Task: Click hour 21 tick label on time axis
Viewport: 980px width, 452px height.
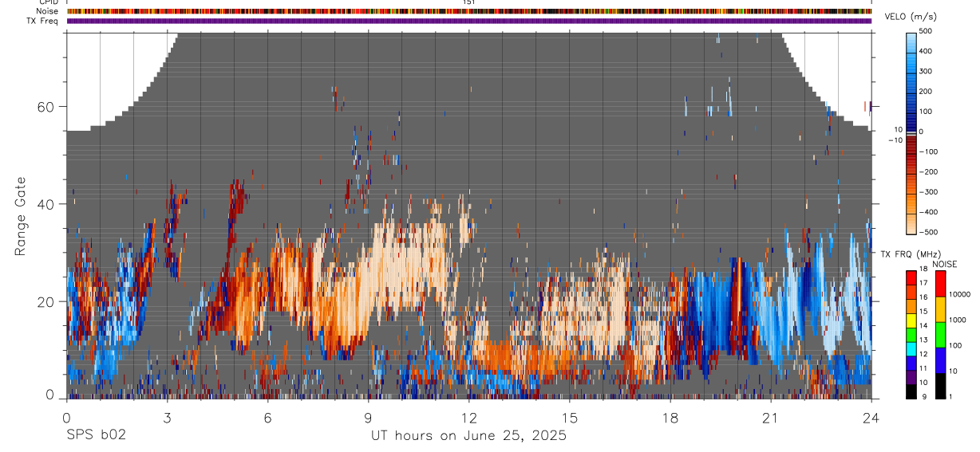Action: [771, 418]
